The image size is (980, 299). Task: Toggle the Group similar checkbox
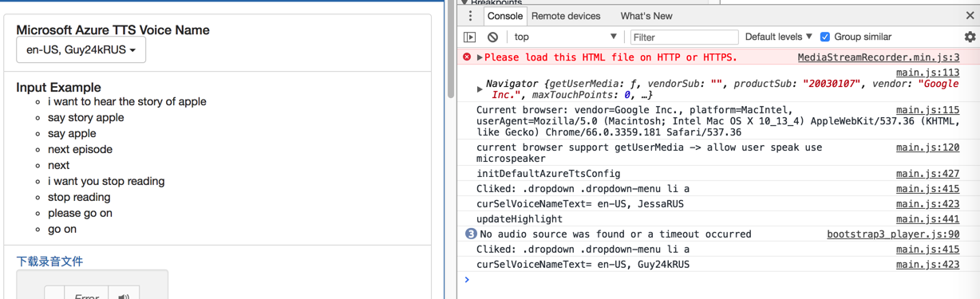825,37
